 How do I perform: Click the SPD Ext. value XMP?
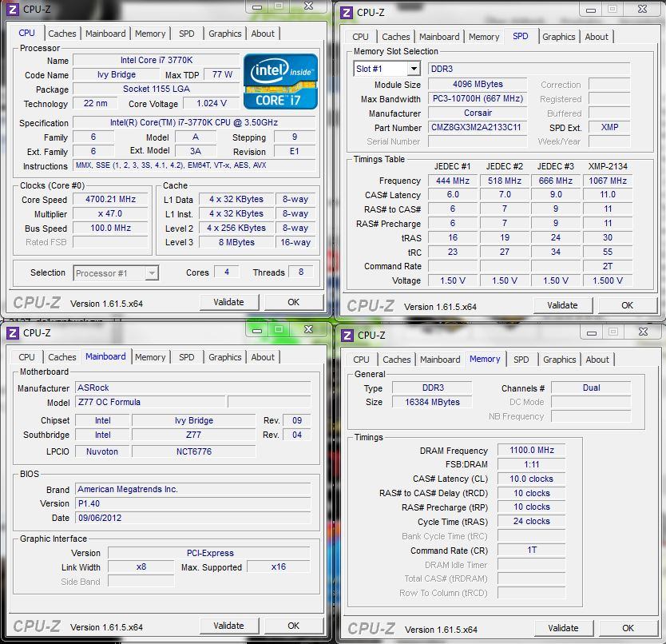click(609, 128)
